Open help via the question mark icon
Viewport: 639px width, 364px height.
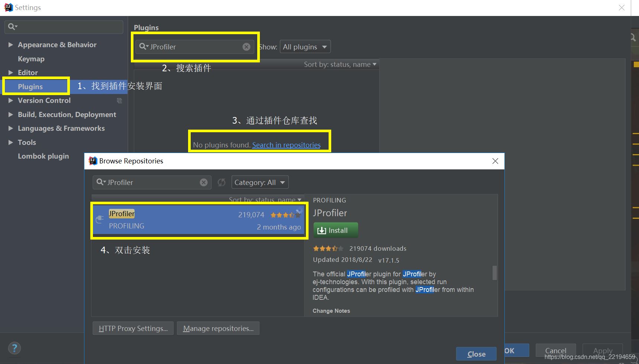[14, 348]
